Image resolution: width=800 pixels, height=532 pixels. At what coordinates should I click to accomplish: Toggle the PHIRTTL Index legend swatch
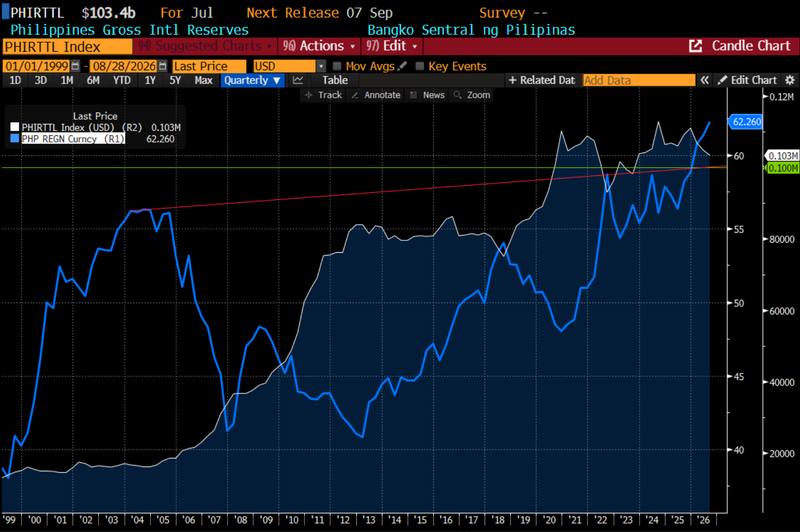pyautogui.click(x=15, y=127)
